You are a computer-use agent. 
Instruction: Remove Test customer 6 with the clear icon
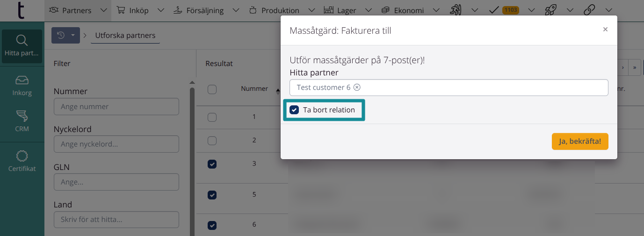357,88
